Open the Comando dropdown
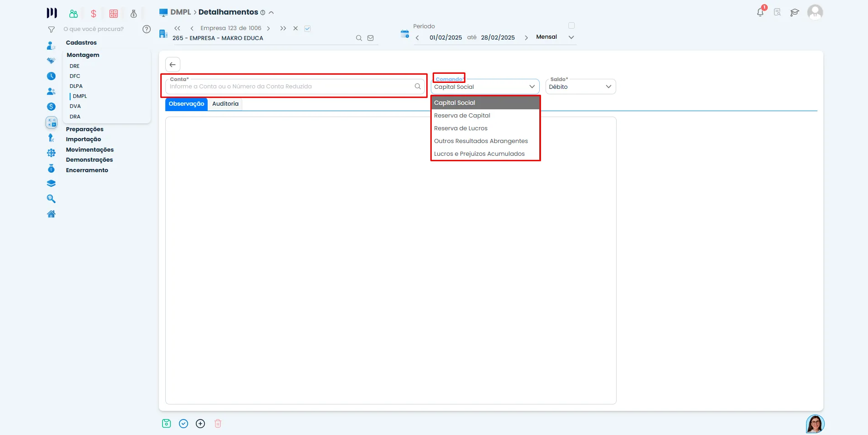This screenshot has height=435, width=868. coord(485,87)
